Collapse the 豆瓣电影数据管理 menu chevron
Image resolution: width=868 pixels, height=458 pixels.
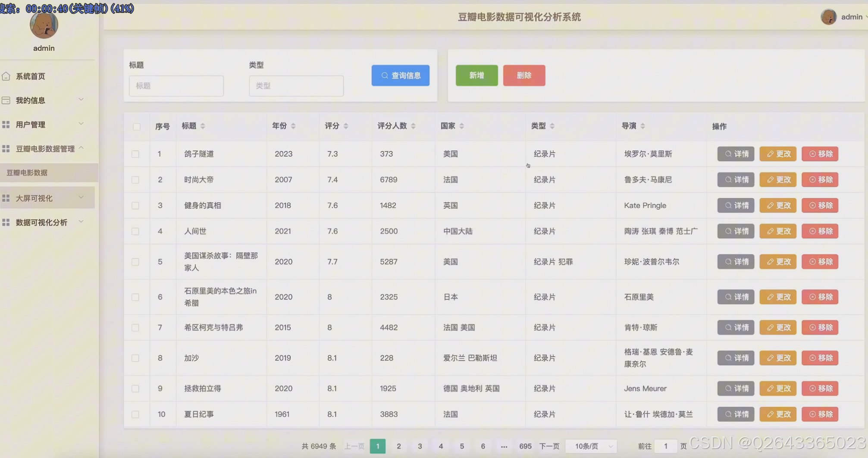point(81,148)
